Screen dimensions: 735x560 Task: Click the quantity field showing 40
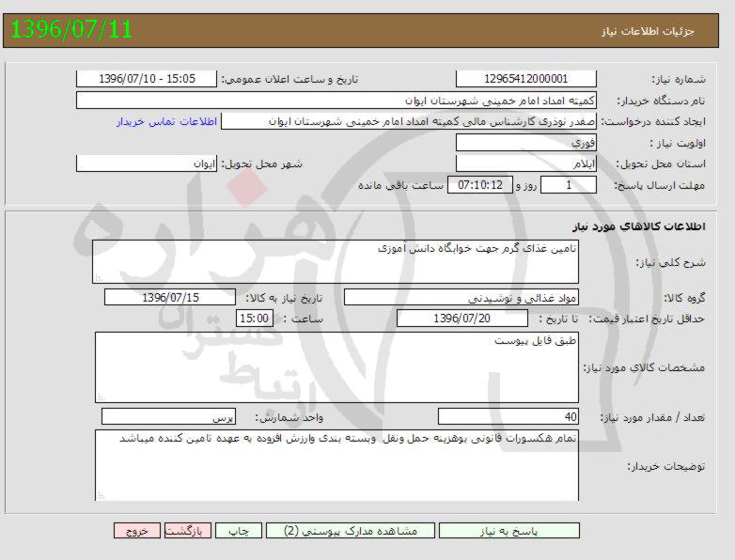508,416
